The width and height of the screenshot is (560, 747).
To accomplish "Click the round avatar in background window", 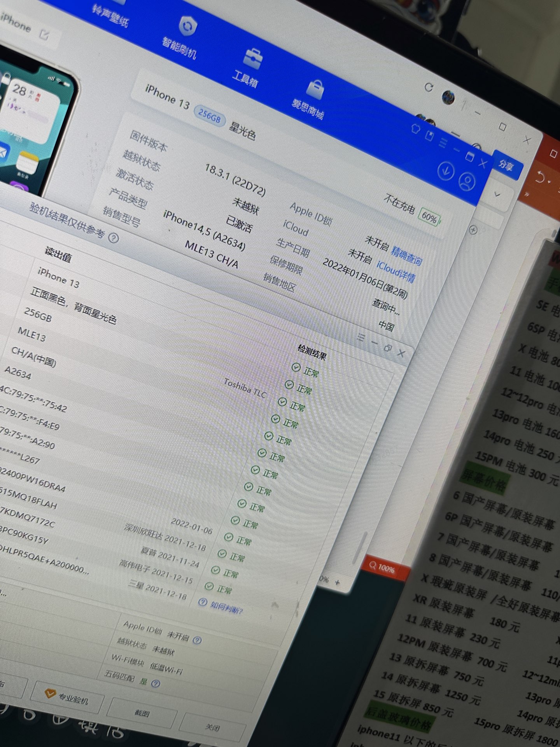I will click(x=449, y=97).
